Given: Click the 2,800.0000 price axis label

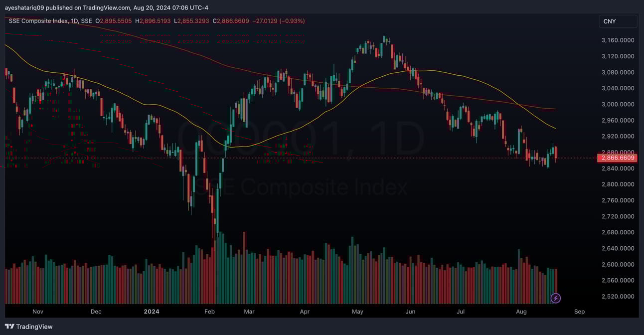Looking at the screenshot, I should pos(618,184).
